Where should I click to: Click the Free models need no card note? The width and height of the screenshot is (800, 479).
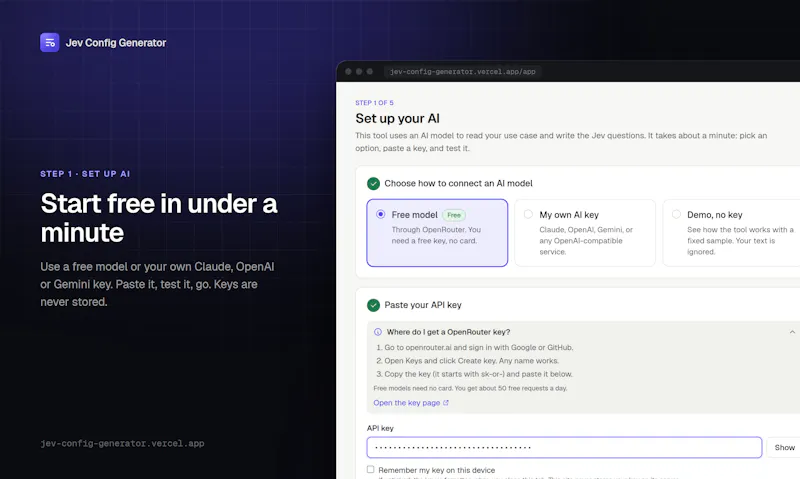click(x=470, y=388)
